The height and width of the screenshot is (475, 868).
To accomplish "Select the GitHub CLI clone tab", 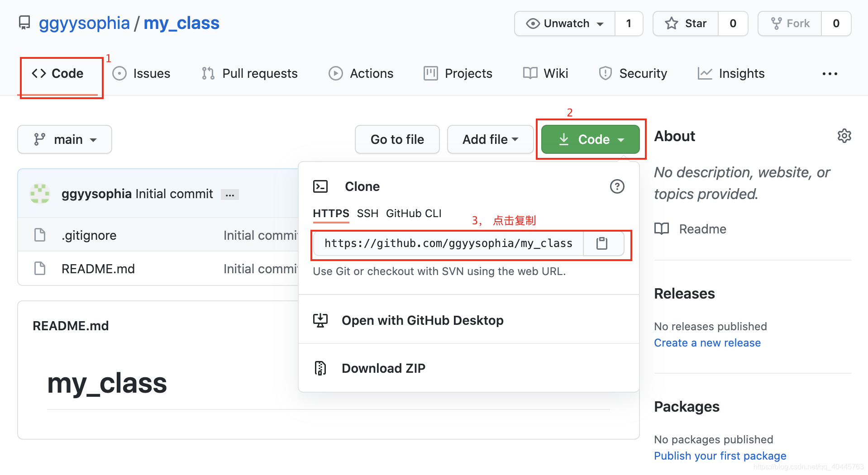I will [x=414, y=214].
